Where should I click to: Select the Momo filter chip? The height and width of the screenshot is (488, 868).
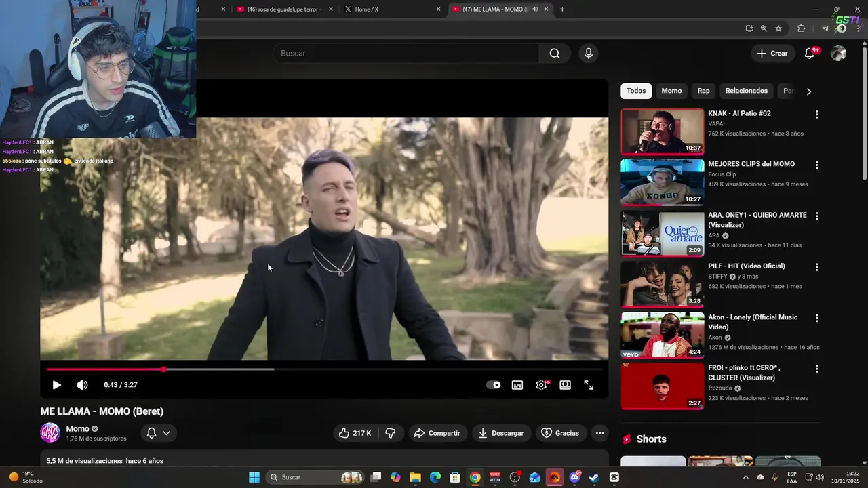point(671,91)
